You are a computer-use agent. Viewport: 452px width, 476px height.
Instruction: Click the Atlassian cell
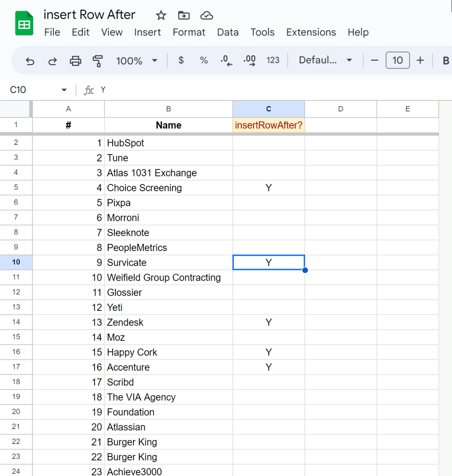tap(168, 427)
